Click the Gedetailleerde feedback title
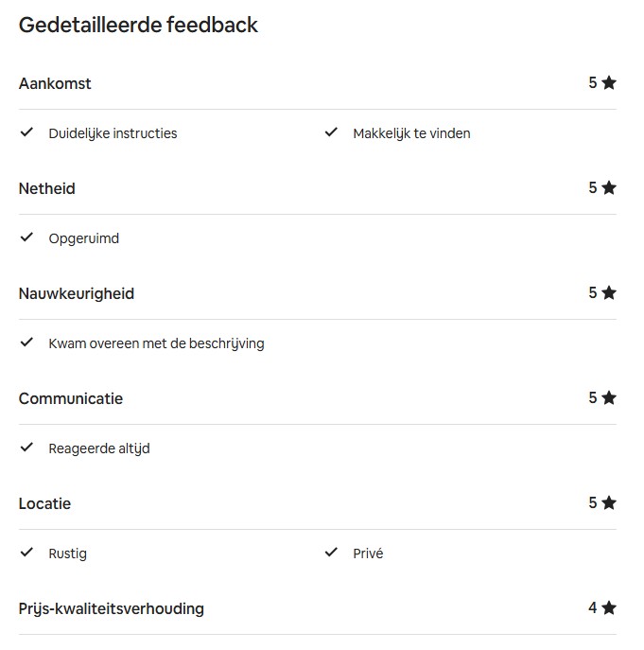The width and height of the screenshot is (644, 650). coord(138,26)
